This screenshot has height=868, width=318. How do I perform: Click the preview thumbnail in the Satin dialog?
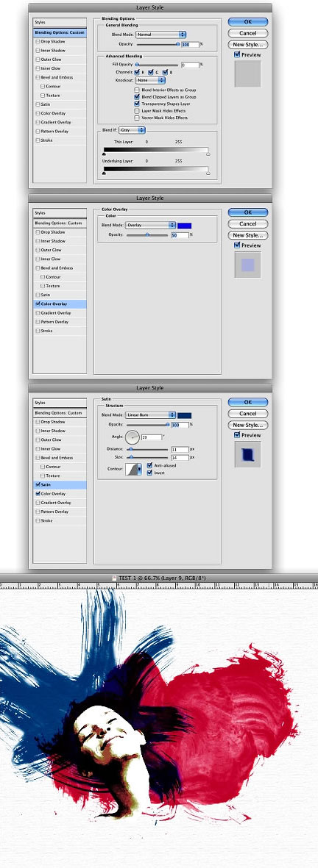click(247, 454)
